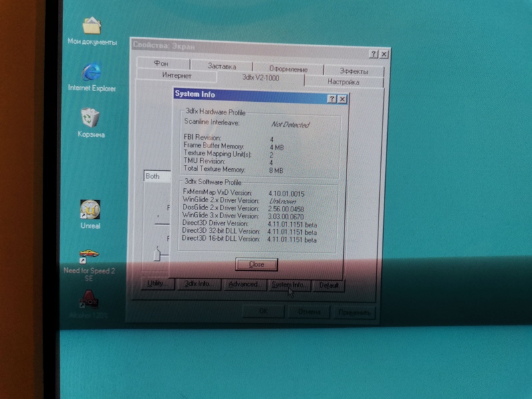This screenshot has height=399, width=532.
Task: Click the Default button
Action: click(329, 285)
